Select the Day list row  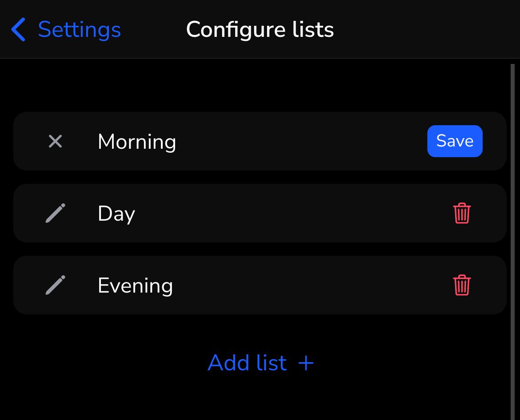click(x=260, y=213)
